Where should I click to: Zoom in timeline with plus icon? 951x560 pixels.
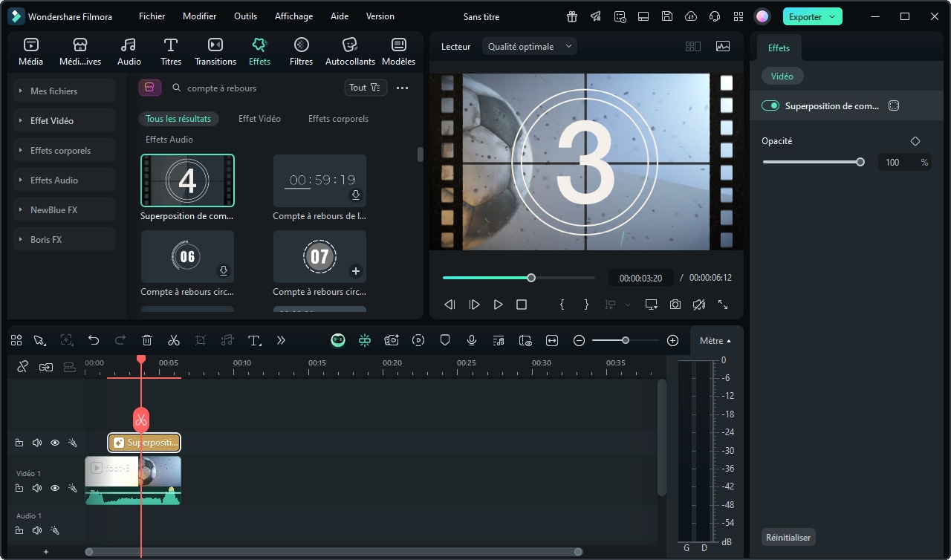coord(672,340)
